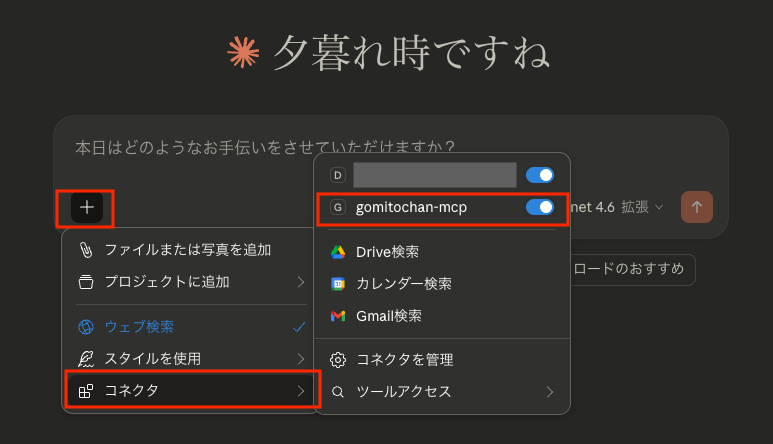Viewport: 773px width, 444px height.
Task: Click the project box icon
Action: click(x=86, y=282)
